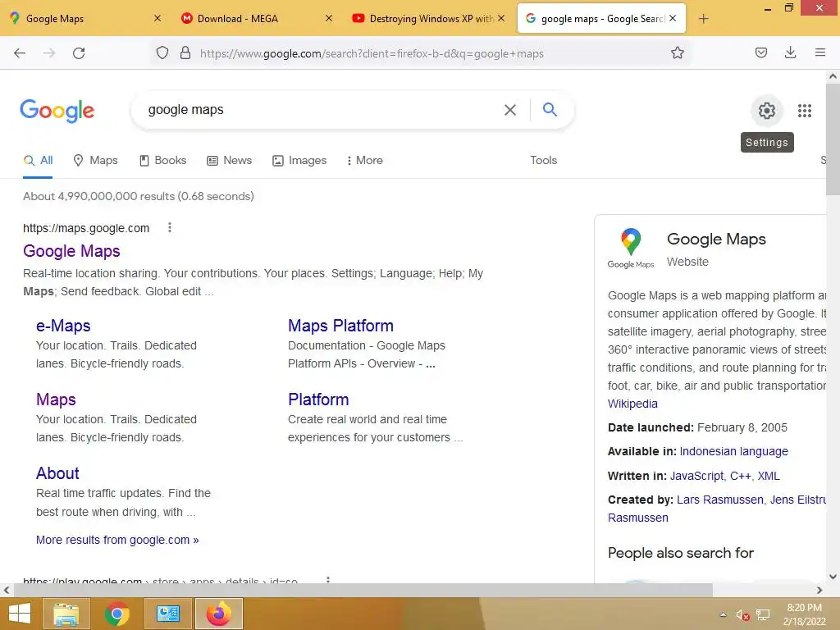Open the Firefox downloads panel
This screenshot has height=630, width=840.
790,52
